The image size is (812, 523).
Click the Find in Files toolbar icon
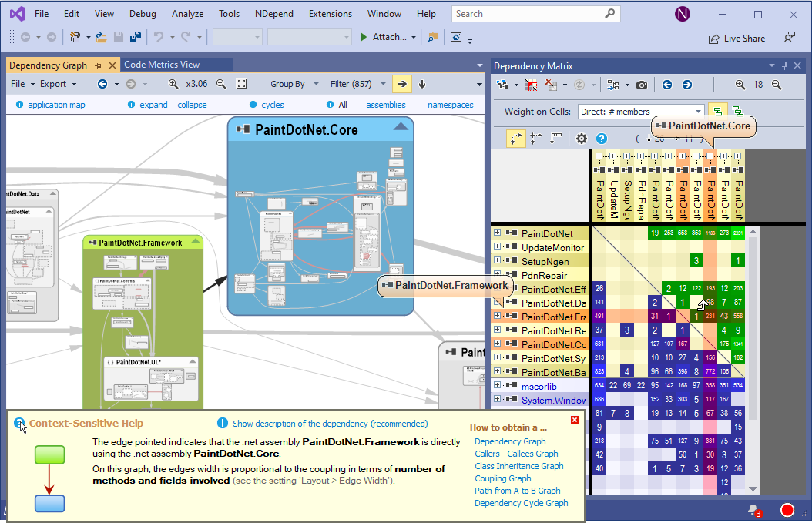pyautogui.click(x=432, y=37)
